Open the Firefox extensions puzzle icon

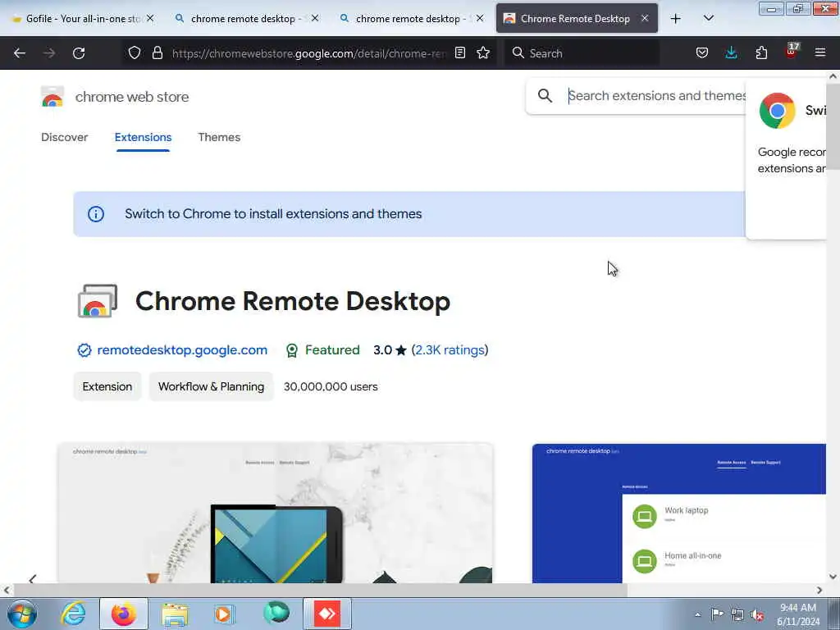coord(761,52)
